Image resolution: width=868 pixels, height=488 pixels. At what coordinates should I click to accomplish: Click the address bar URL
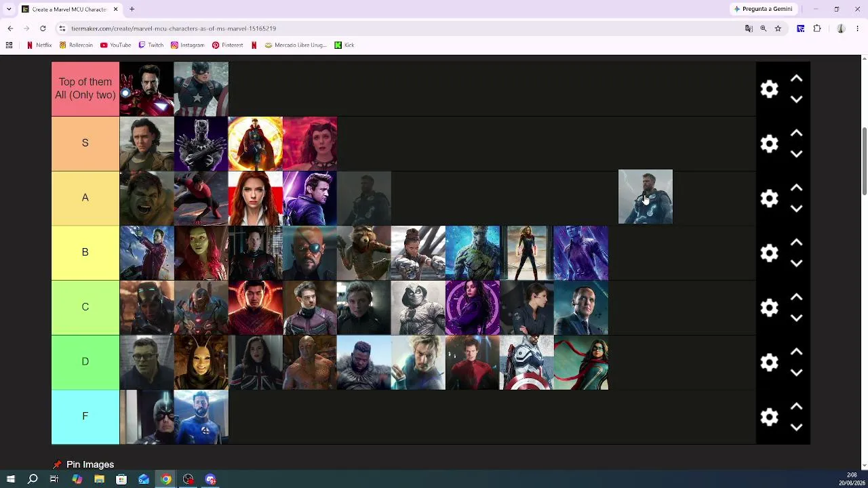tap(174, 28)
